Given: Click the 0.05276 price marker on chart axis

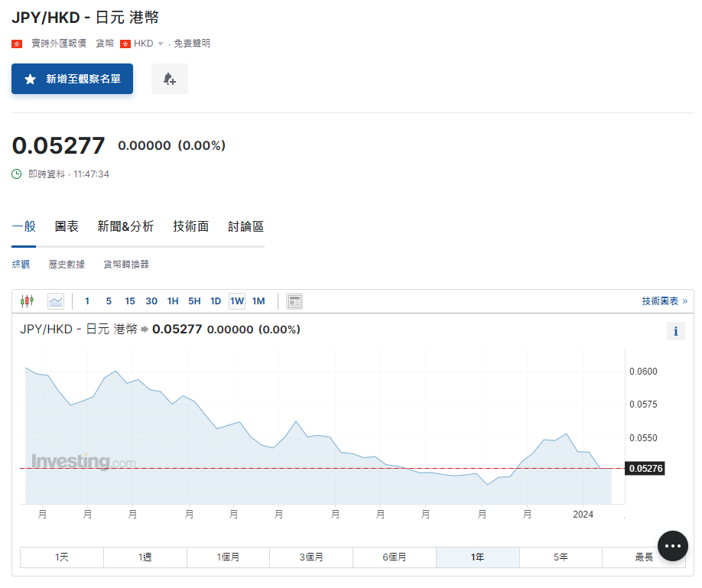Looking at the screenshot, I should 645,468.
